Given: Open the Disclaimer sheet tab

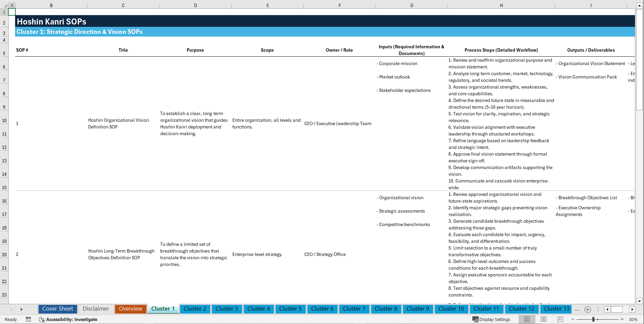Looking at the screenshot, I should coord(96,309).
